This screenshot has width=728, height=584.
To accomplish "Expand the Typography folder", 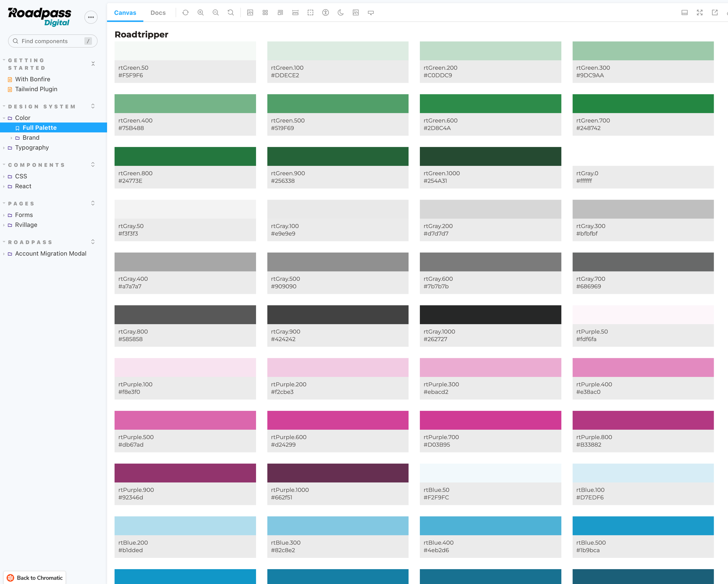I will pyautogui.click(x=32, y=148).
